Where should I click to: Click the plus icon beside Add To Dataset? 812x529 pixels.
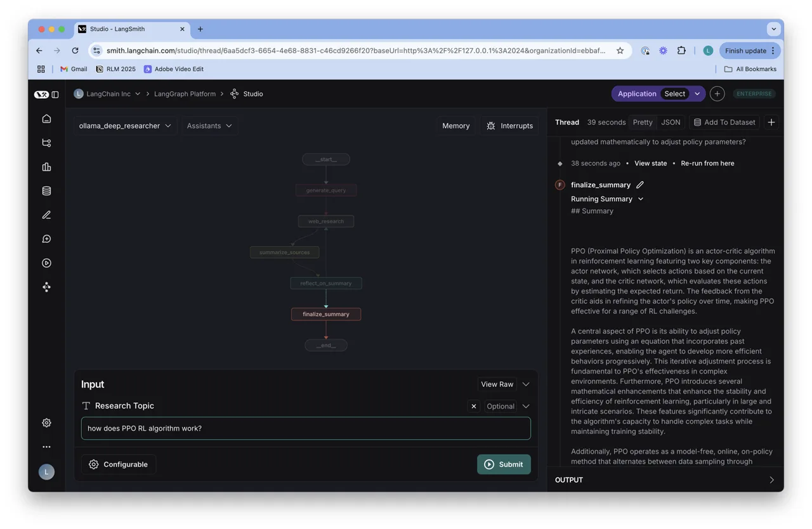tap(771, 122)
